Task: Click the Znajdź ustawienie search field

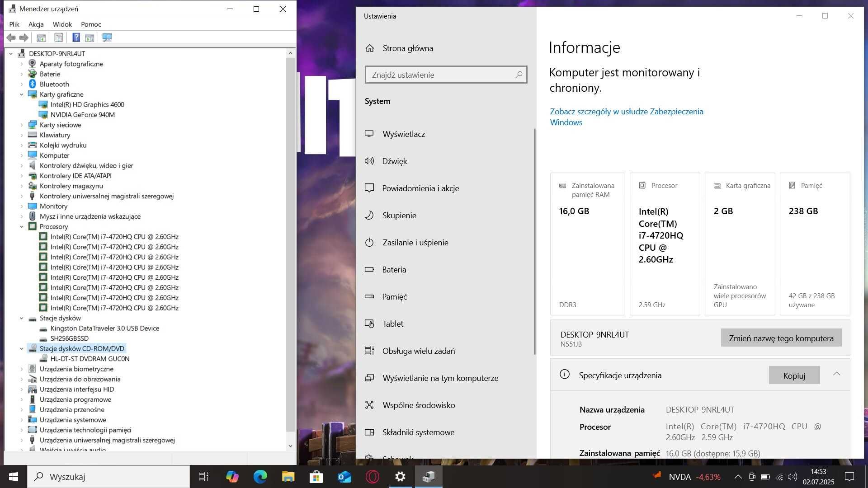Action: point(446,75)
